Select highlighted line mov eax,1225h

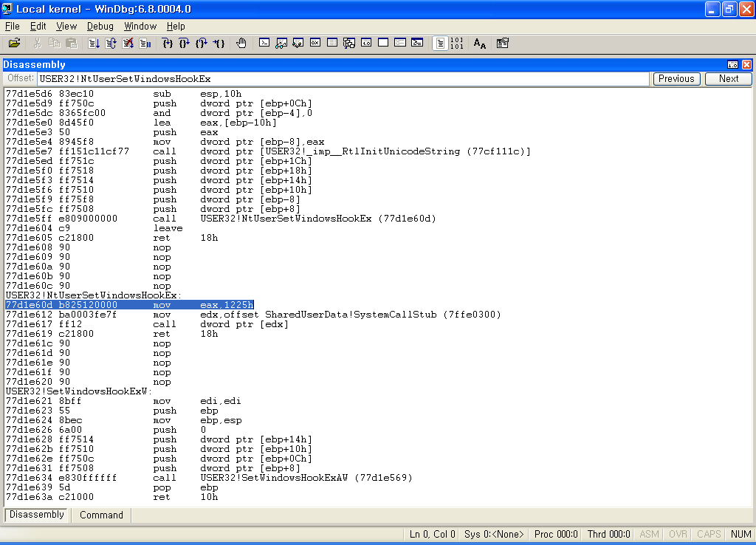click(130, 305)
